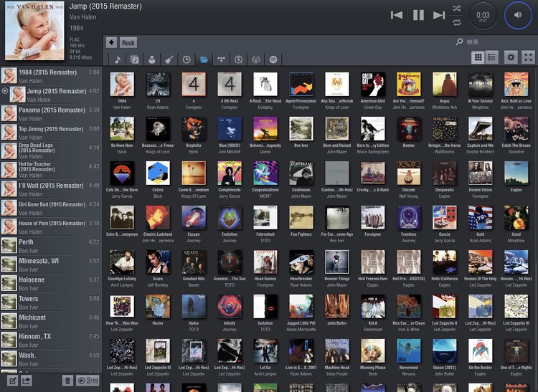Open the Be Here Now album by Oasis
Image resolution: width=538 pixels, height=392 pixels.
[122, 129]
